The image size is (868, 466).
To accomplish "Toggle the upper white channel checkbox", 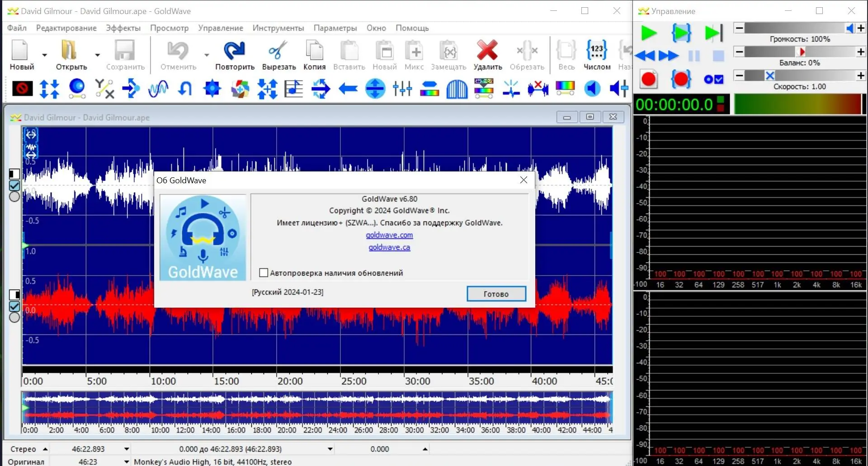I will (14, 185).
